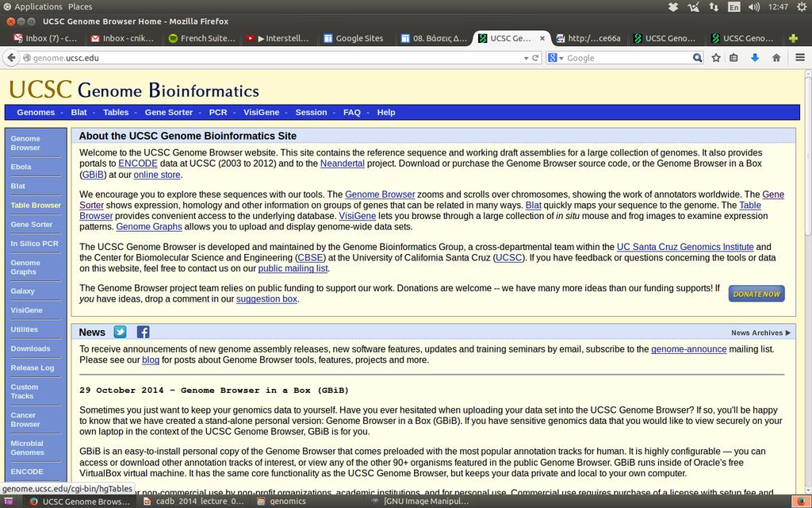Screen dimensions: 812x508
Task: Follow the ENCODE link in welcome text
Action: (x=138, y=164)
